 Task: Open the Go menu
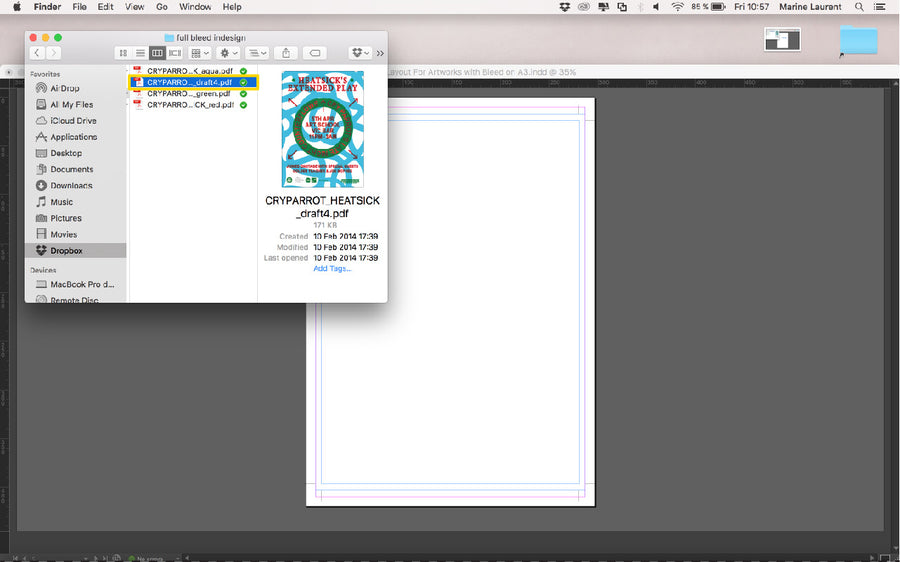pos(162,7)
